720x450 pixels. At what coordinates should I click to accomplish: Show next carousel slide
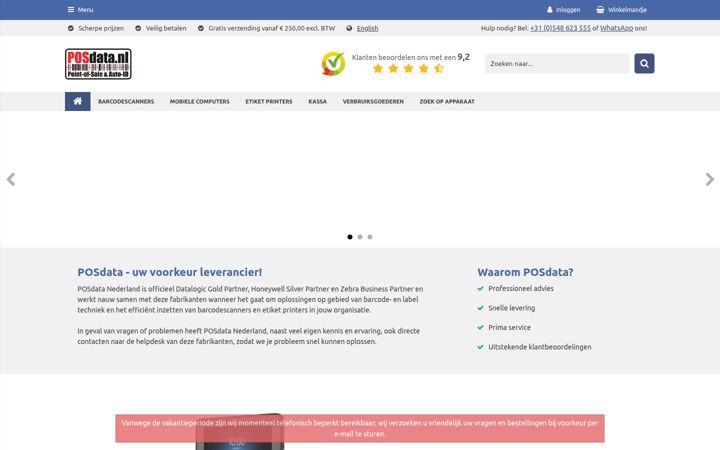coord(709,179)
